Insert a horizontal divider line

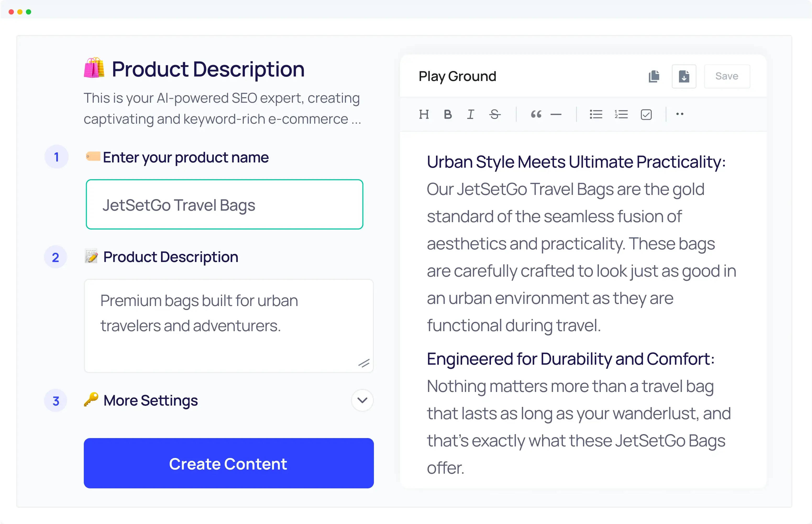556,114
